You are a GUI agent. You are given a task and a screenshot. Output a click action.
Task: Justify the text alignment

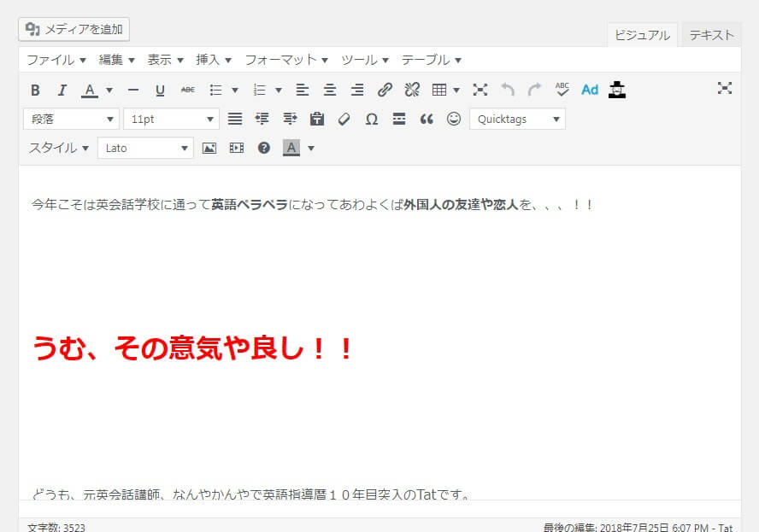[235, 119]
